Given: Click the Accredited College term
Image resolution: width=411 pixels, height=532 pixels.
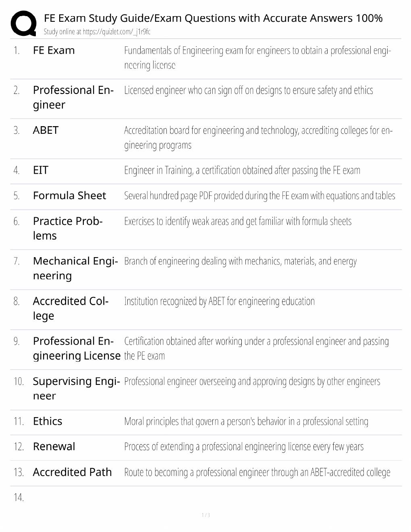Looking at the screenshot, I should pyautogui.click(x=71, y=308).
